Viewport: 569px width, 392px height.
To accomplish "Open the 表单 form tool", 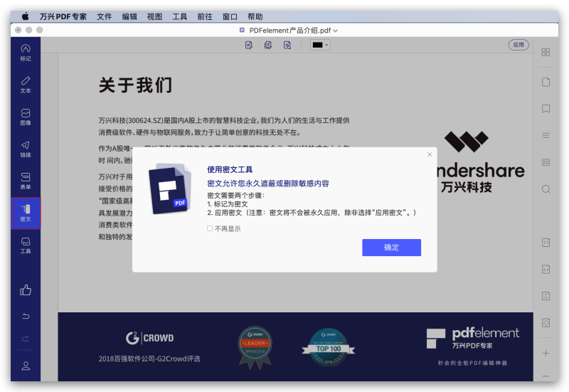I will (26, 181).
